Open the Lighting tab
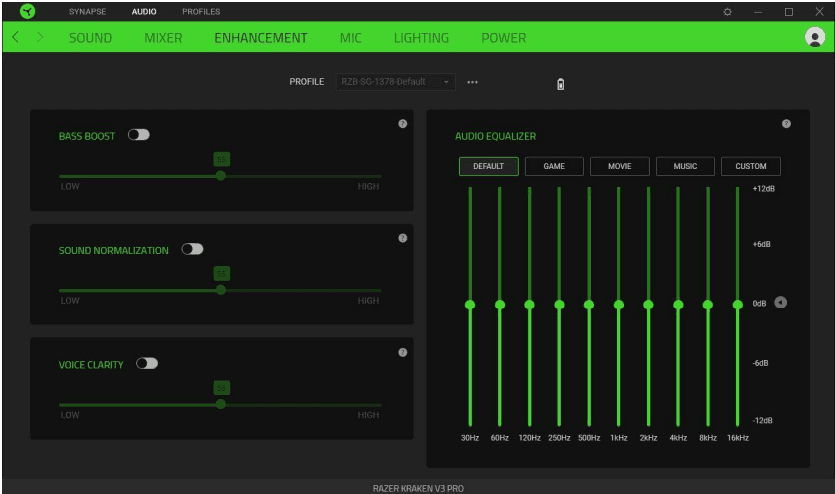The width and height of the screenshot is (835, 494). coord(421,38)
